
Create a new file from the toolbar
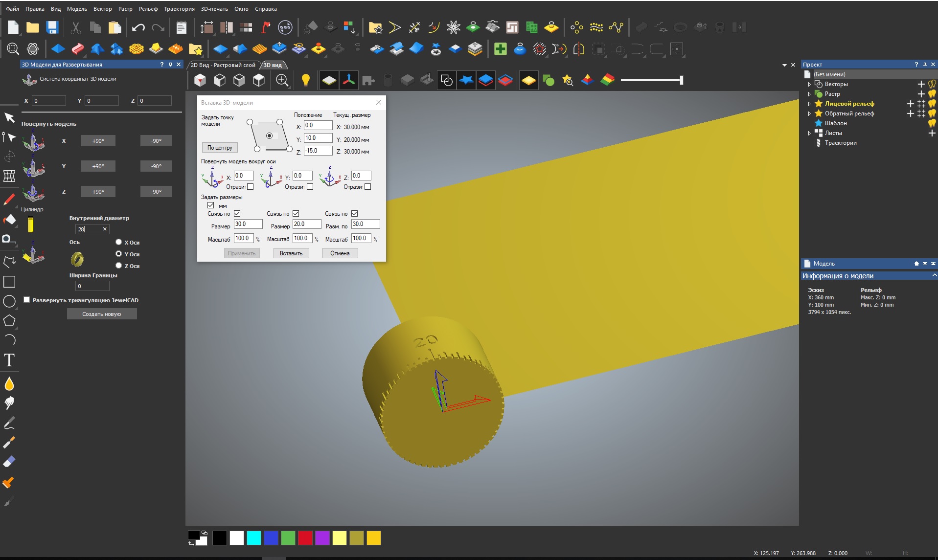tap(13, 27)
